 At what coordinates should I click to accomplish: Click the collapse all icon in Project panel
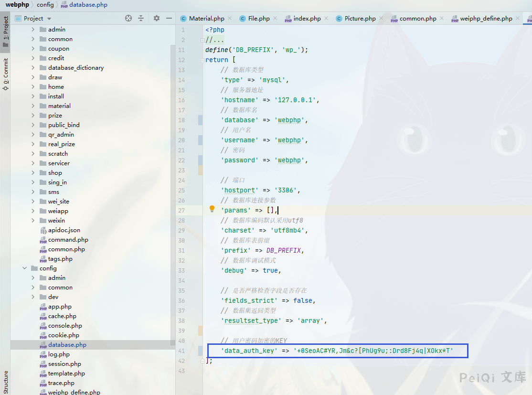[141, 18]
